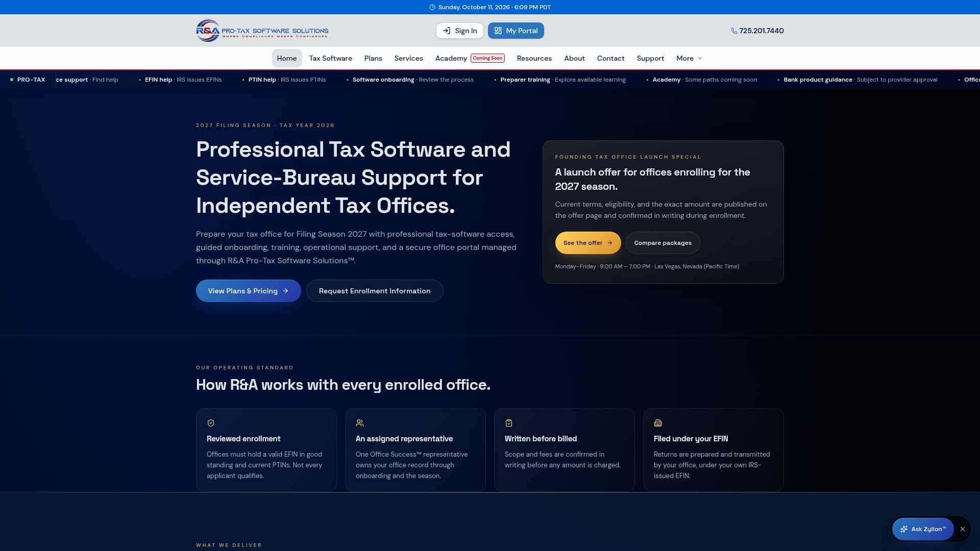Expand the More navigation dropdown
980x551 pixels.
tap(689, 58)
